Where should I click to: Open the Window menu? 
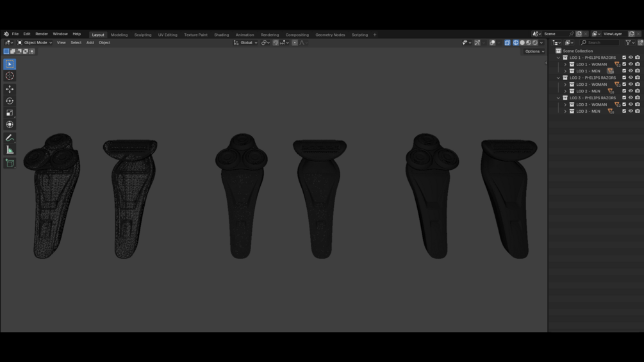pyautogui.click(x=60, y=34)
